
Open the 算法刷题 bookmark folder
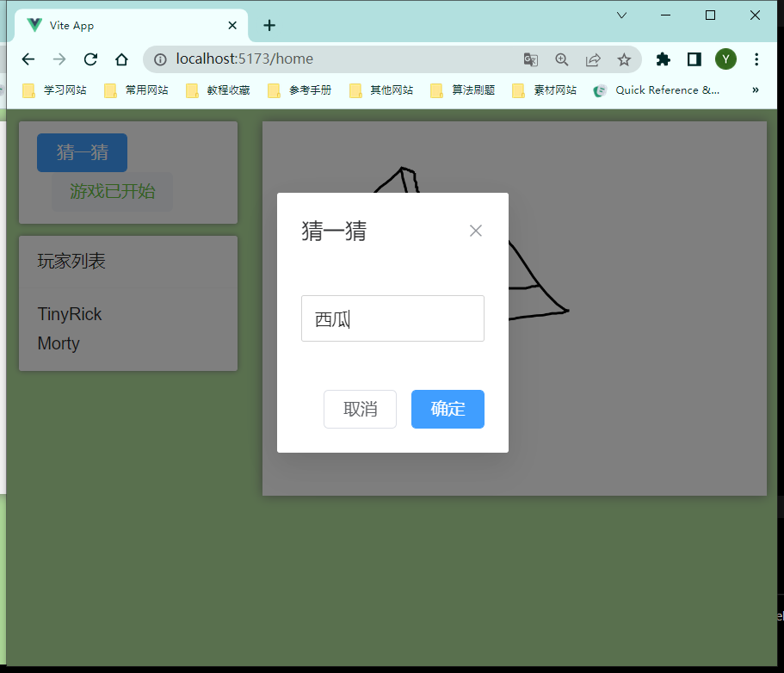pyautogui.click(x=463, y=90)
